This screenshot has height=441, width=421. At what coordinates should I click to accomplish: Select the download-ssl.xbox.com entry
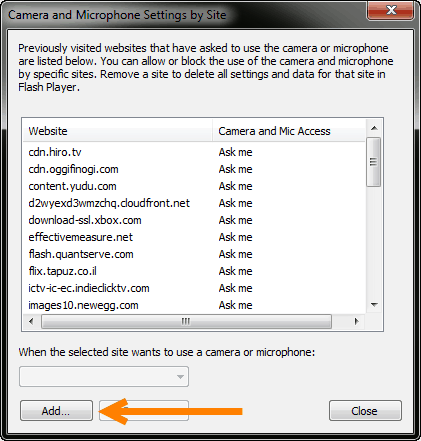(x=194, y=220)
